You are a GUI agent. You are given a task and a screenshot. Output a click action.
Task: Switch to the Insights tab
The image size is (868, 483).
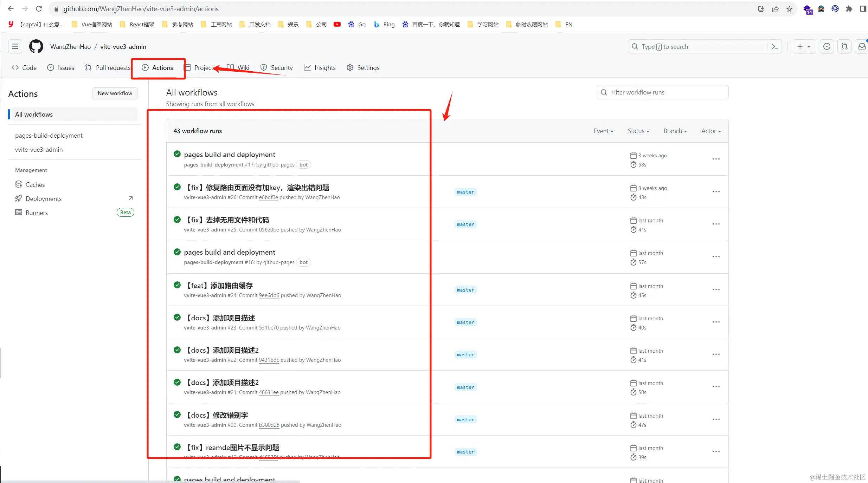(320, 67)
